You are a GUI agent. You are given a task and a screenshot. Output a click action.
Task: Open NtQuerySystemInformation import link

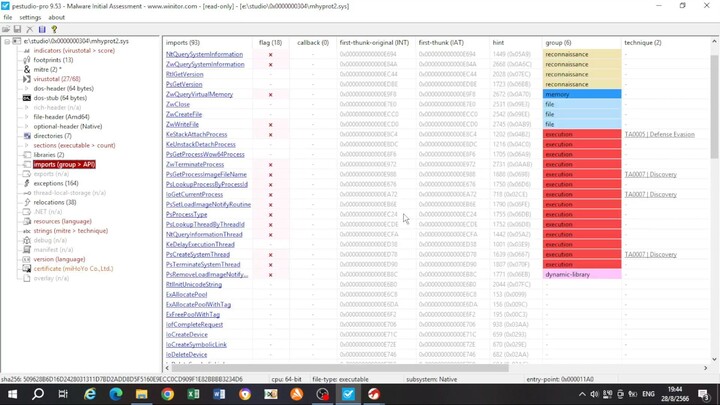204,54
